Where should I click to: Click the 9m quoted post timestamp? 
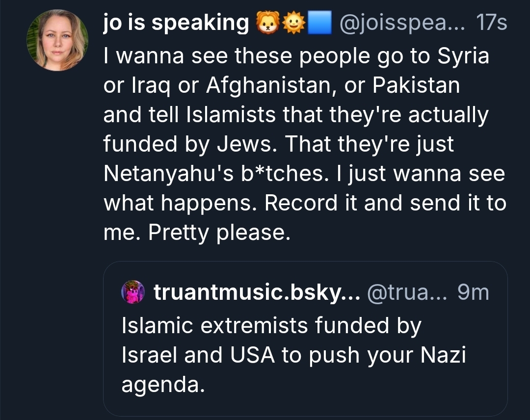473,293
